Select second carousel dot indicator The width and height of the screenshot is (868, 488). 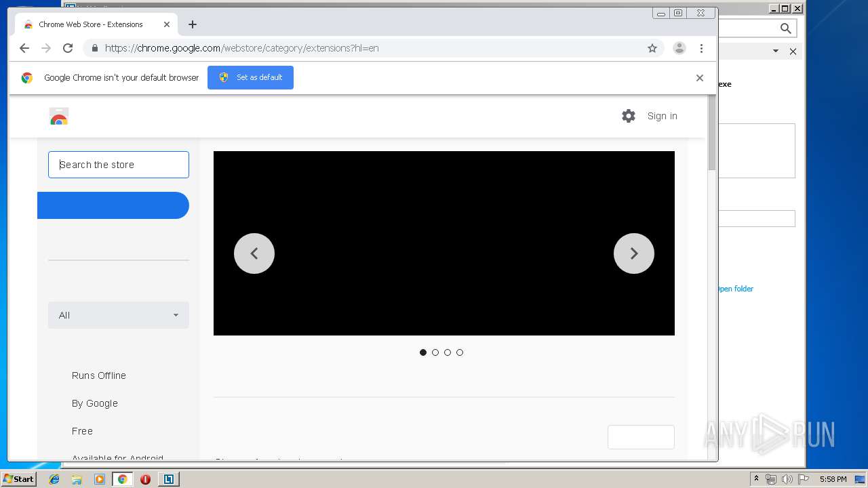tap(435, 352)
